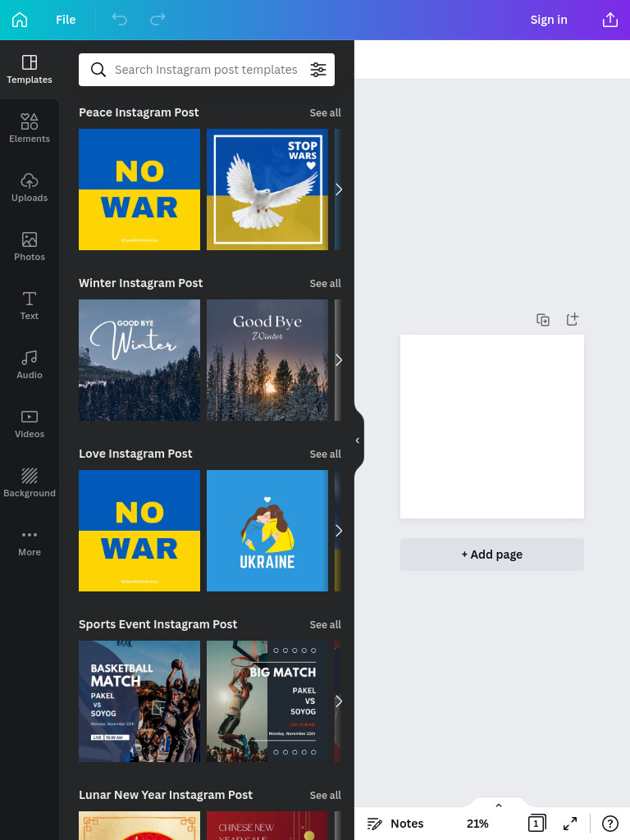The height and width of the screenshot is (840, 630).
Task: See all Lunar New Year Instagram Post templates
Action: tap(325, 796)
